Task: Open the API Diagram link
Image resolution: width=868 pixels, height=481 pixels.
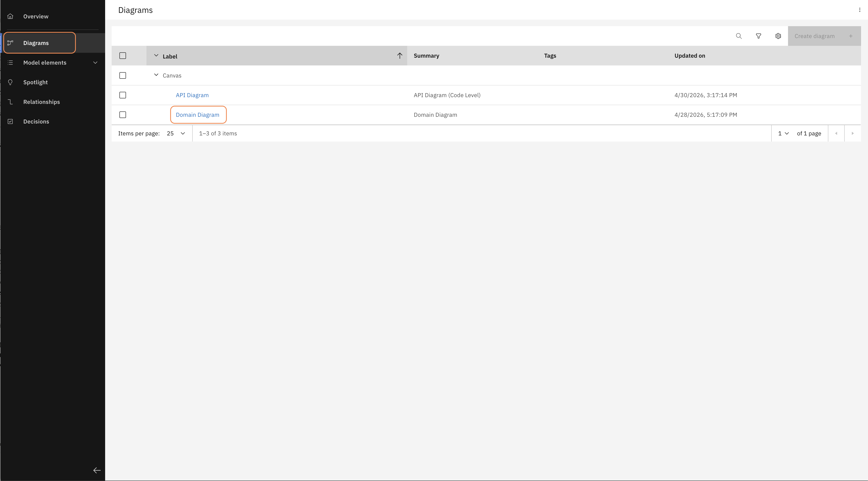Action: pos(192,95)
